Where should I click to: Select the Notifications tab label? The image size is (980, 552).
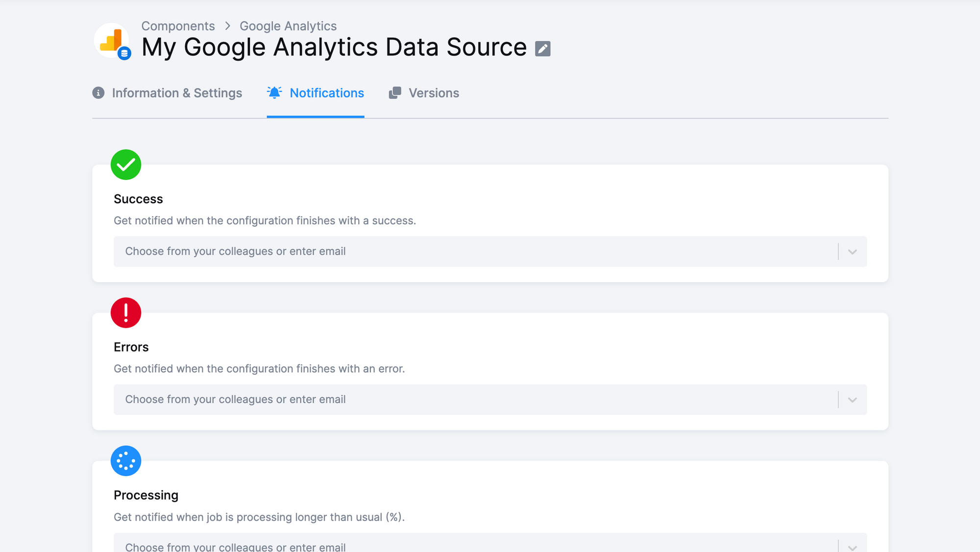(327, 93)
